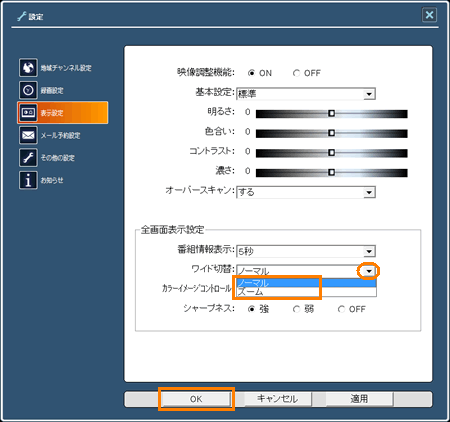The image size is (450, 422).
Task: Set 映像調整機能 to ON
Action: click(251, 73)
